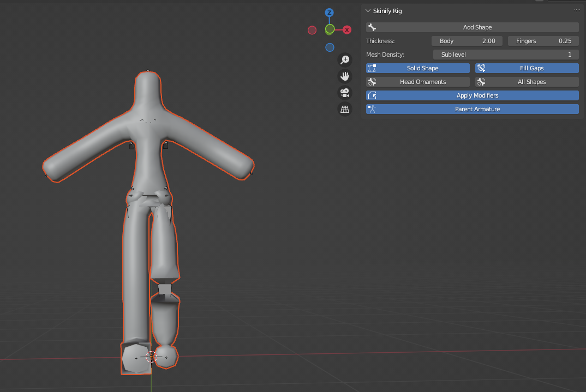The height and width of the screenshot is (392, 586).
Task: Click the All Shapes icon
Action: pyautogui.click(x=481, y=82)
